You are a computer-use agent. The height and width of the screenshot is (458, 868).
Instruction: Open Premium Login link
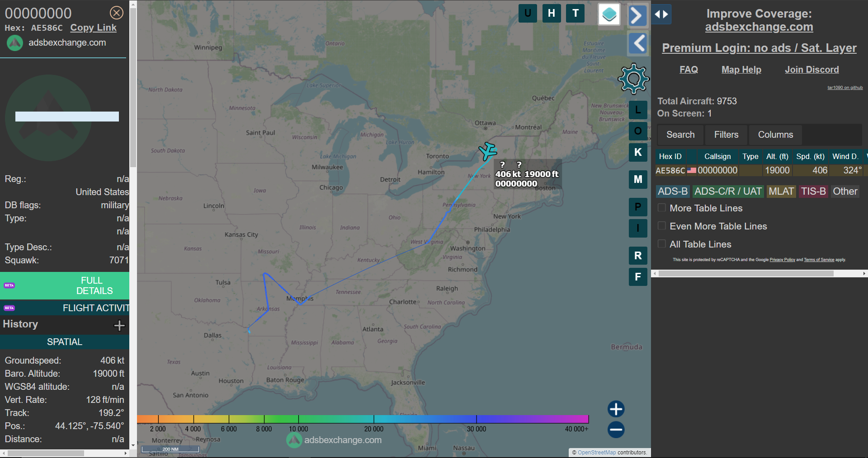pyautogui.click(x=759, y=48)
